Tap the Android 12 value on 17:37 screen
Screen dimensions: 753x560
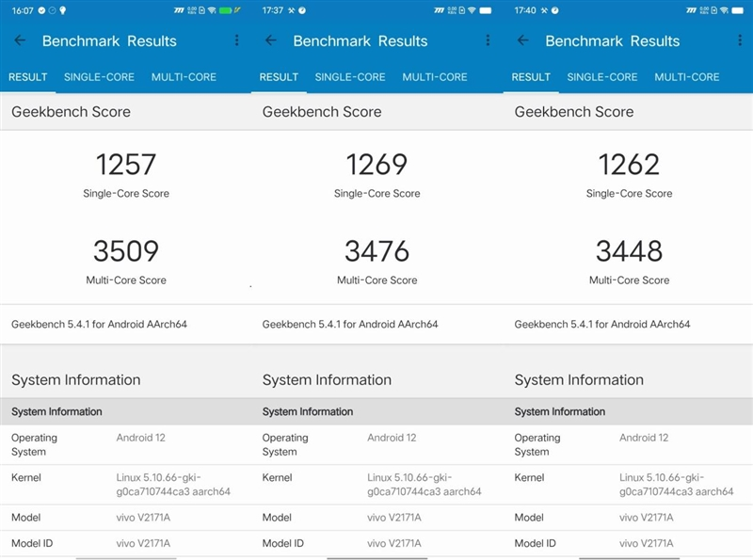[392, 438]
